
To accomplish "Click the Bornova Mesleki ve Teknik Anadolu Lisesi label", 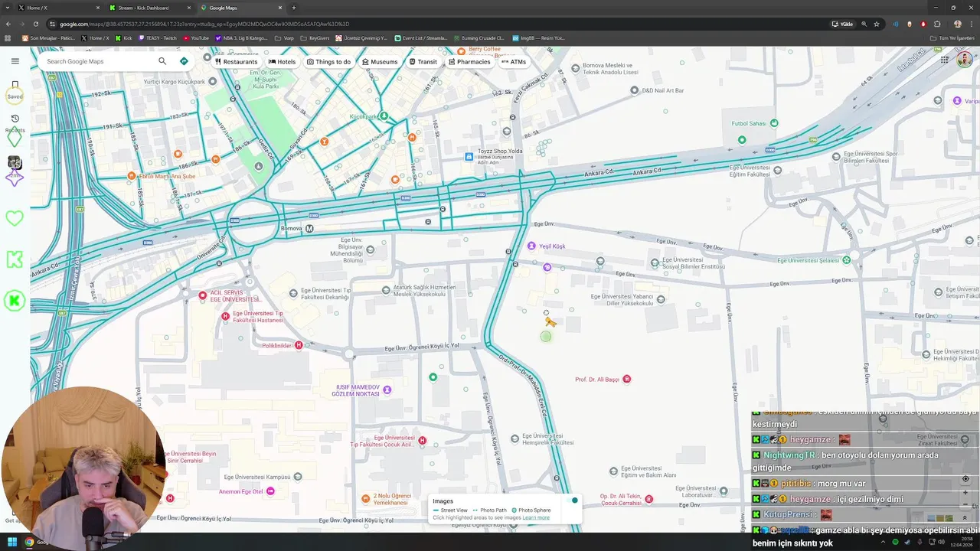I will click(610, 69).
